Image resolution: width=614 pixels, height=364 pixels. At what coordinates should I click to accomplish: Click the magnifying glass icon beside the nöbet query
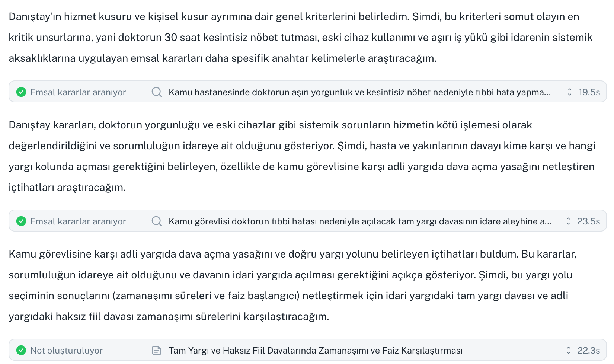(156, 92)
